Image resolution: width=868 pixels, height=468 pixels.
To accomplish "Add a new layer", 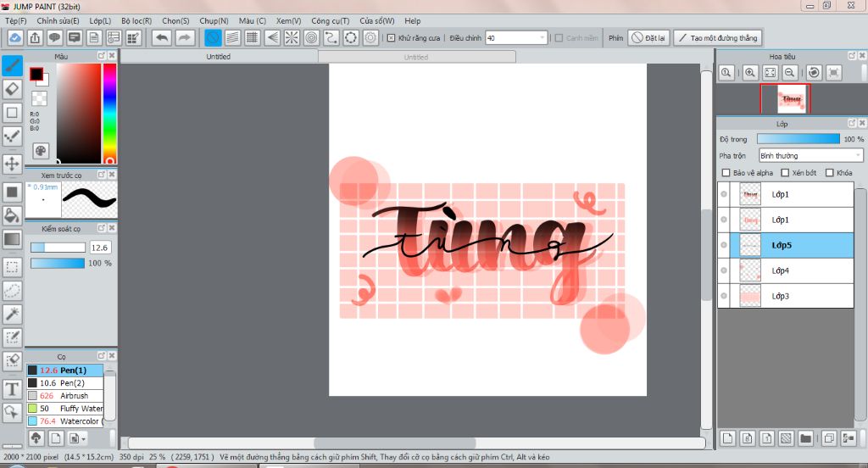I will [x=728, y=438].
